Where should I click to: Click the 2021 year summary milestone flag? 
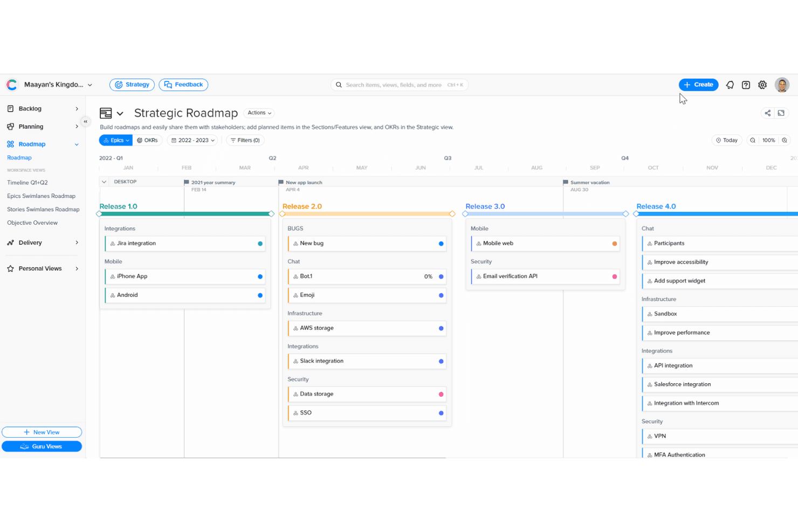coord(187,182)
